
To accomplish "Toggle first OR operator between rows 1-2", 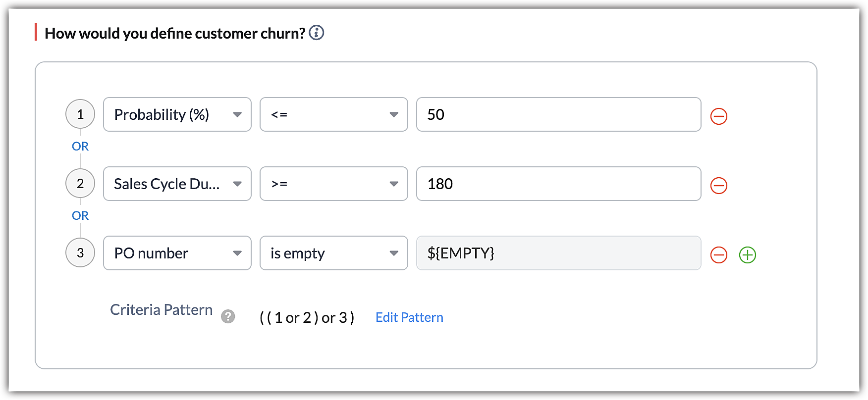I will pos(80,146).
